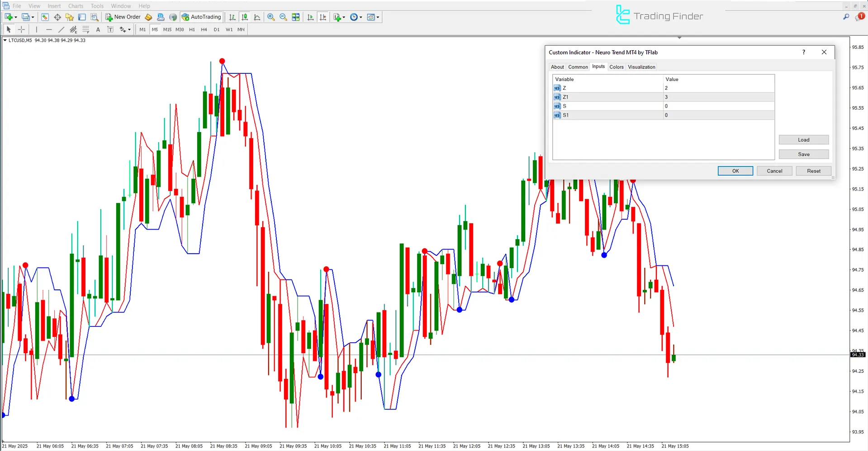Confirm indicator settings with OK

pyautogui.click(x=735, y=171)
